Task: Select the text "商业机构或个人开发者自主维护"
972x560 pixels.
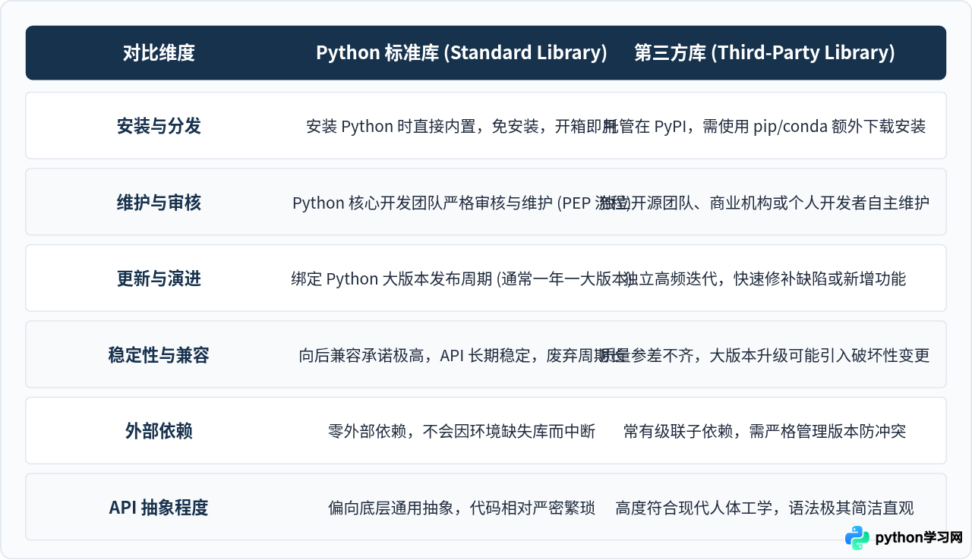Action: [x=819, y=203]
